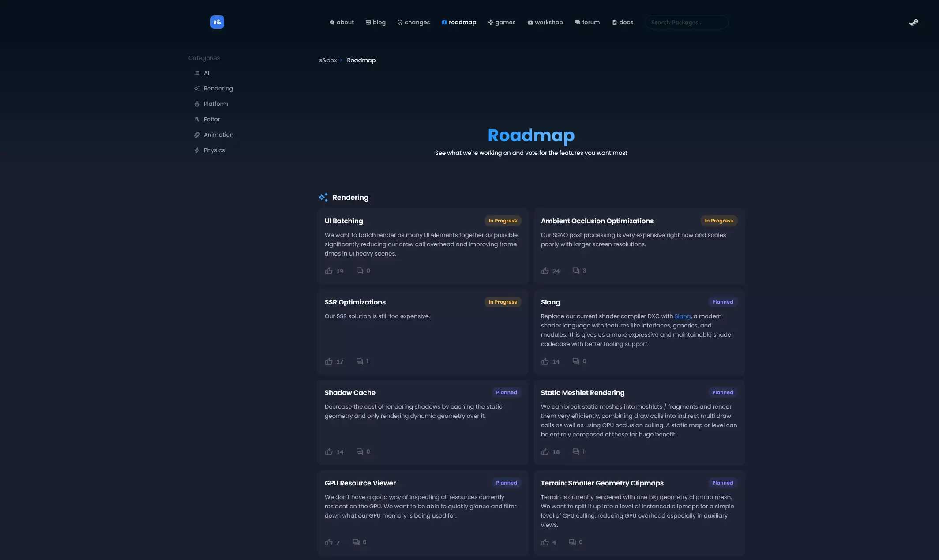Thumbs up Shadow Cache feature
The height and width of the screenshot is (560, 939).
coord(329,452)
